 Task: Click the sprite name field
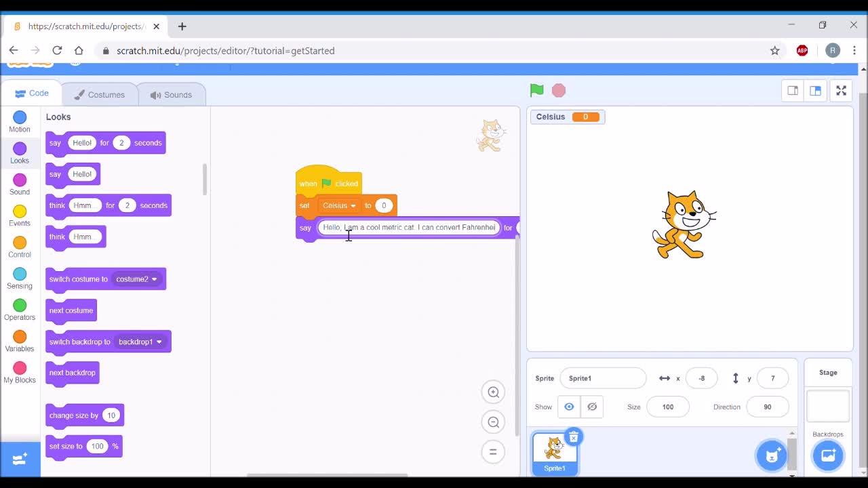[603, 378]
